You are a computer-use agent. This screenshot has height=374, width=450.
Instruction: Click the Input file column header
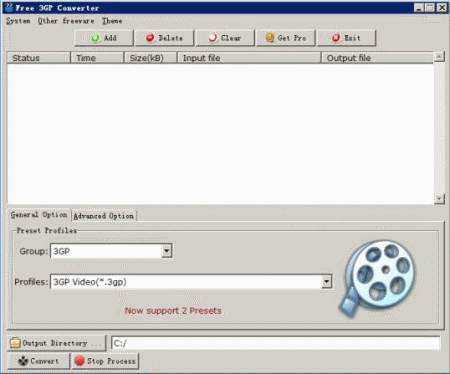(x=249, y=58)
